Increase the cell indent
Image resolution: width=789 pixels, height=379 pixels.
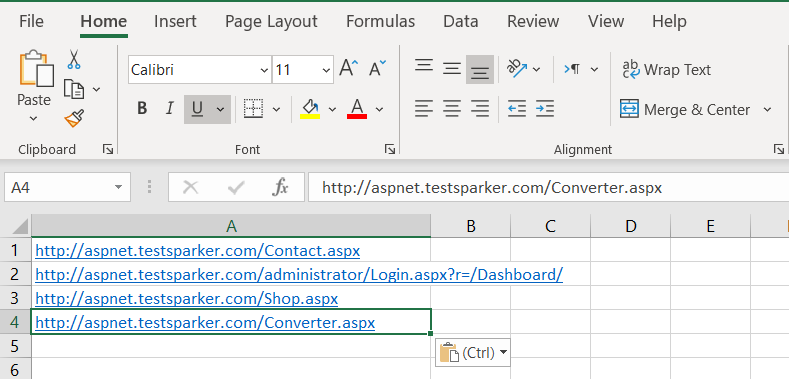(x=544, y=108)
